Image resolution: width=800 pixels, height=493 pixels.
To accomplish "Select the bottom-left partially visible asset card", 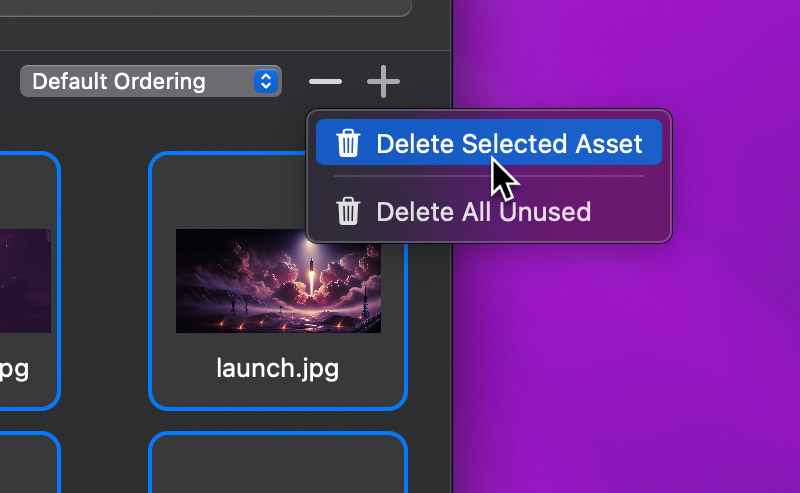I will click(x=28, y=464).
